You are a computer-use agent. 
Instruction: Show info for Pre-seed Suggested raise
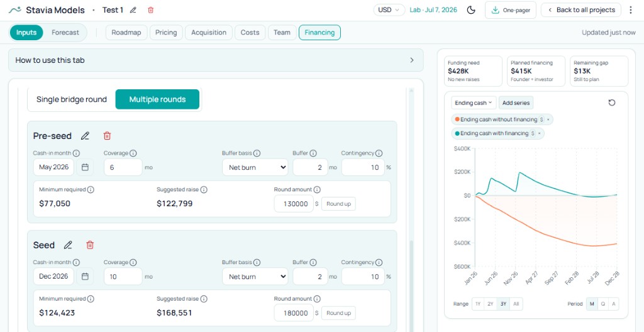click(204, 190)
